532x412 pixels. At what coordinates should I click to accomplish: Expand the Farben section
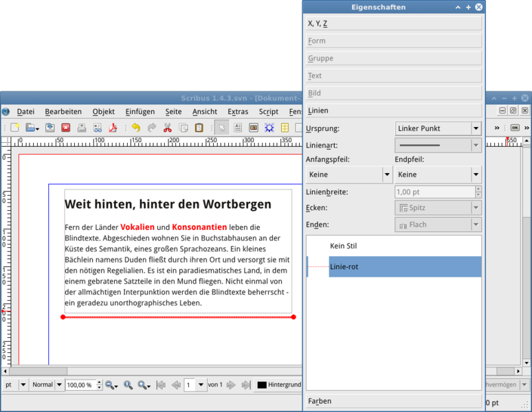(x=393, y=401)
